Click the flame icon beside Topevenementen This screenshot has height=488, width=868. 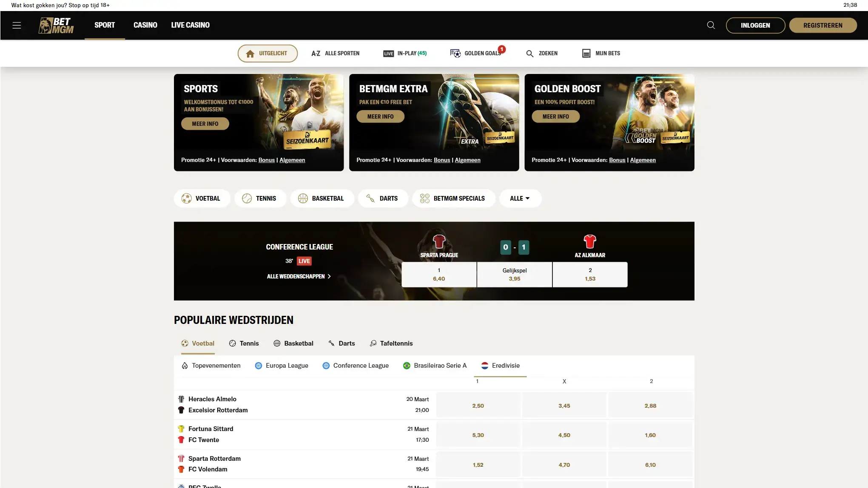185,366
